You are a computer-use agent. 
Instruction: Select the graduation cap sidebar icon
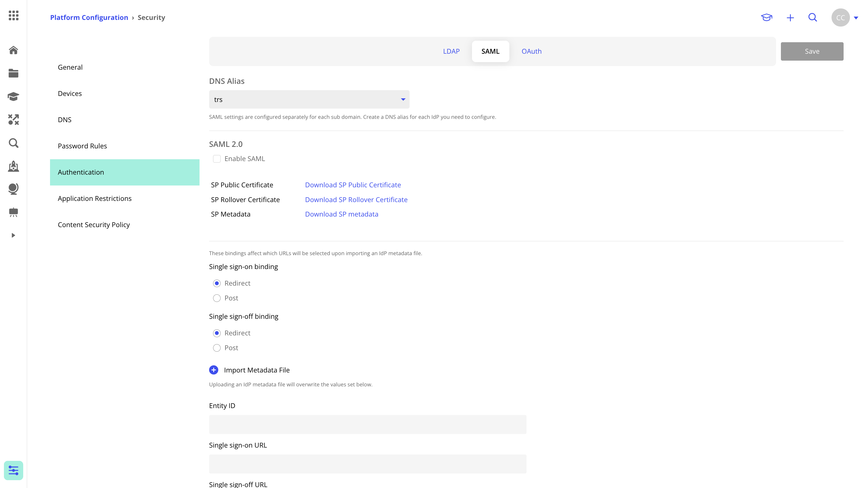(x=13, y=97)
